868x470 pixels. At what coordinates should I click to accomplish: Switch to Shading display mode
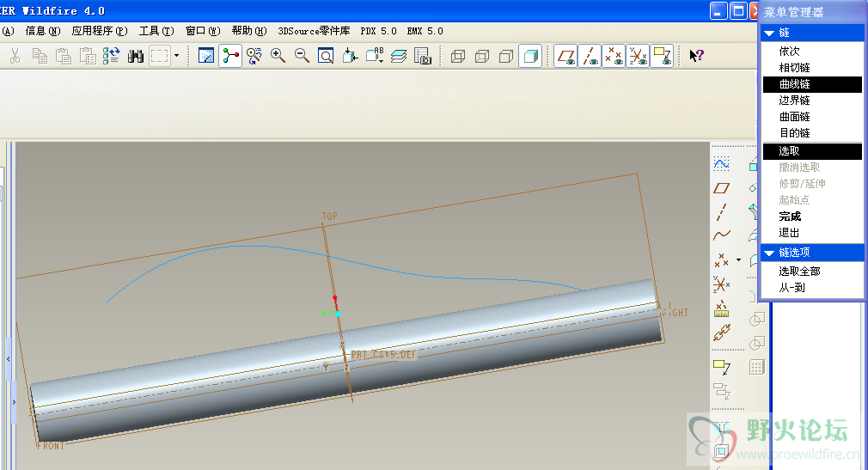tap(530, 56)
